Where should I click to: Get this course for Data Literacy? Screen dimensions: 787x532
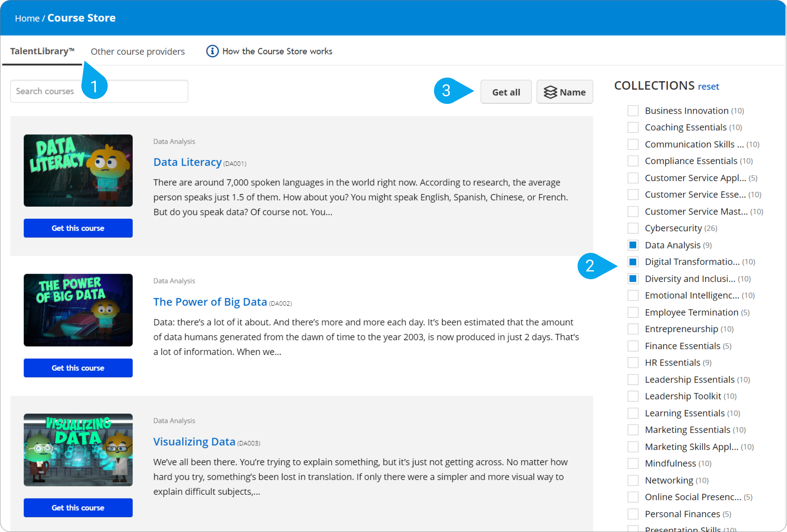78,228
